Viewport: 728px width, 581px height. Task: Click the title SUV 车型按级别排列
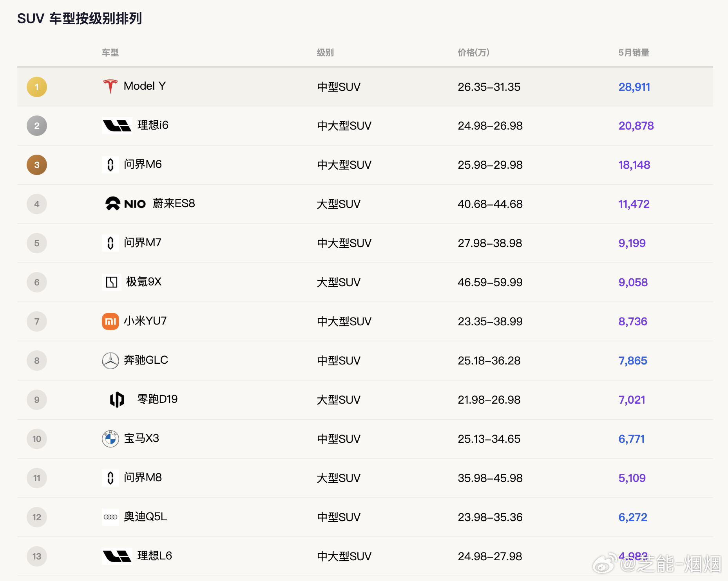[x=80, y=18]
